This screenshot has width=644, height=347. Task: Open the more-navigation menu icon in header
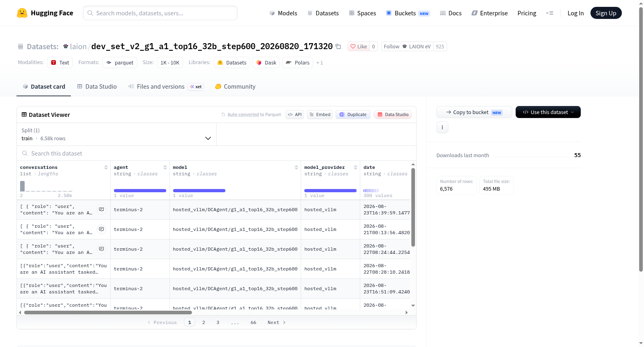coord(549,13)
